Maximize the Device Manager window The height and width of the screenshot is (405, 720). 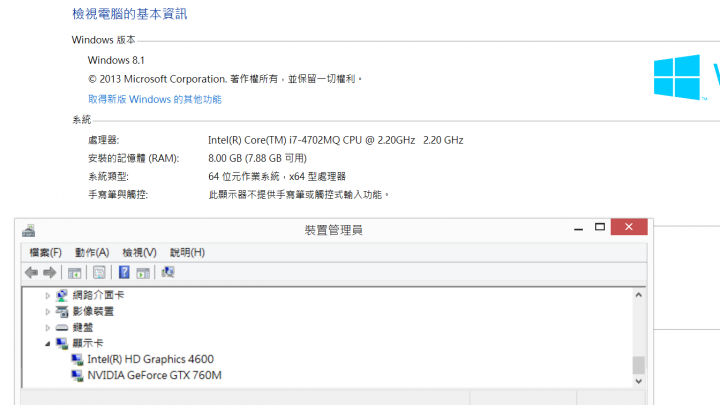coord(600,227)
